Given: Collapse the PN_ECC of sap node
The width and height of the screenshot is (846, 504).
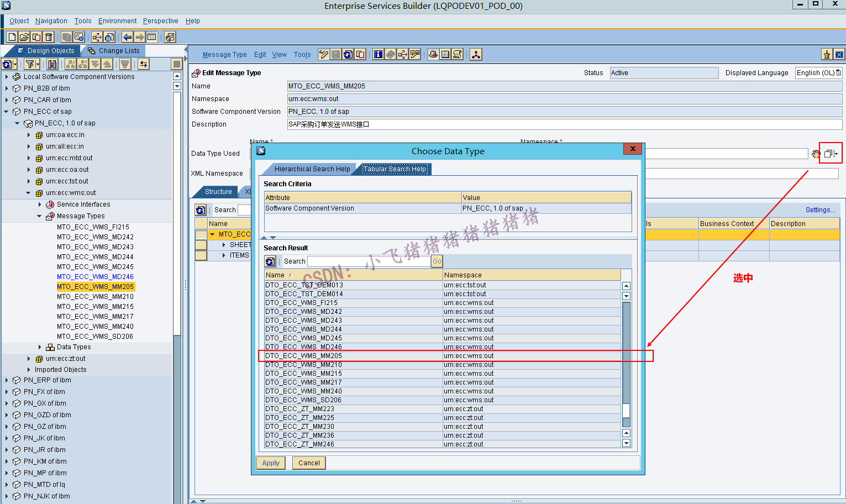Looking at the screenshot, I should [x=7, y=112].
